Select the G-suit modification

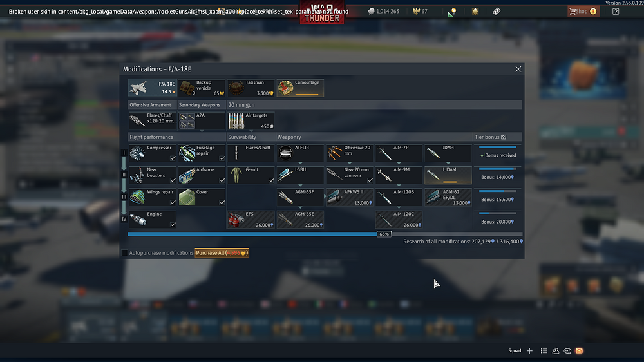point(251,175)
